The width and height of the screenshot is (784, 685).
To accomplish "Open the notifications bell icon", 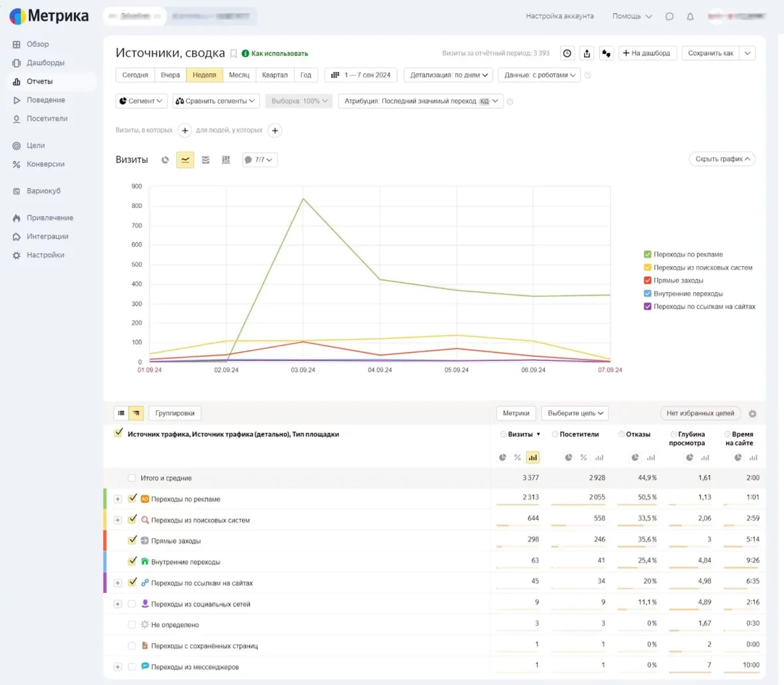I will pos(690,17).
